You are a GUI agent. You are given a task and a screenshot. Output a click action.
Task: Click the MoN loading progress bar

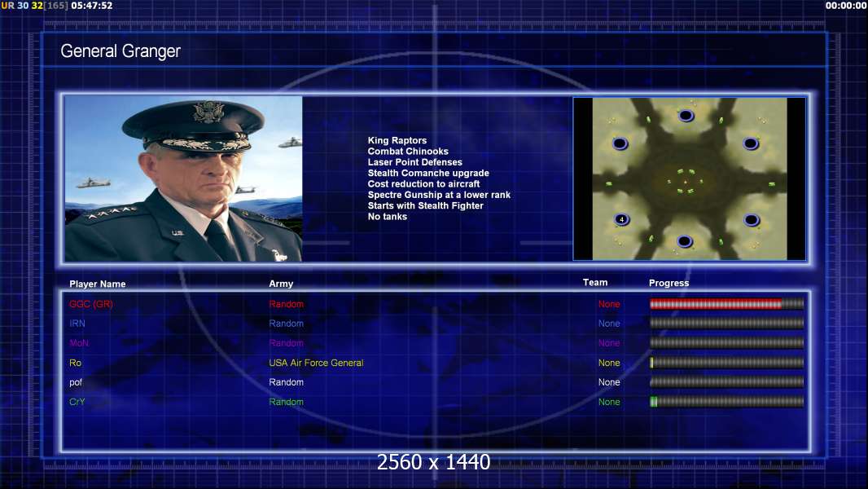pos(726,343)
